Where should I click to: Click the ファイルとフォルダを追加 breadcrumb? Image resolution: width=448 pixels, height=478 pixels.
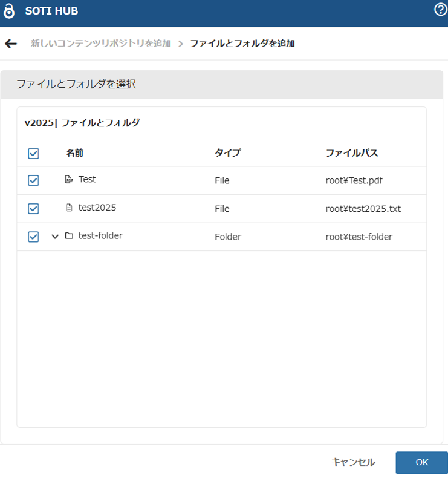(242, 44)
